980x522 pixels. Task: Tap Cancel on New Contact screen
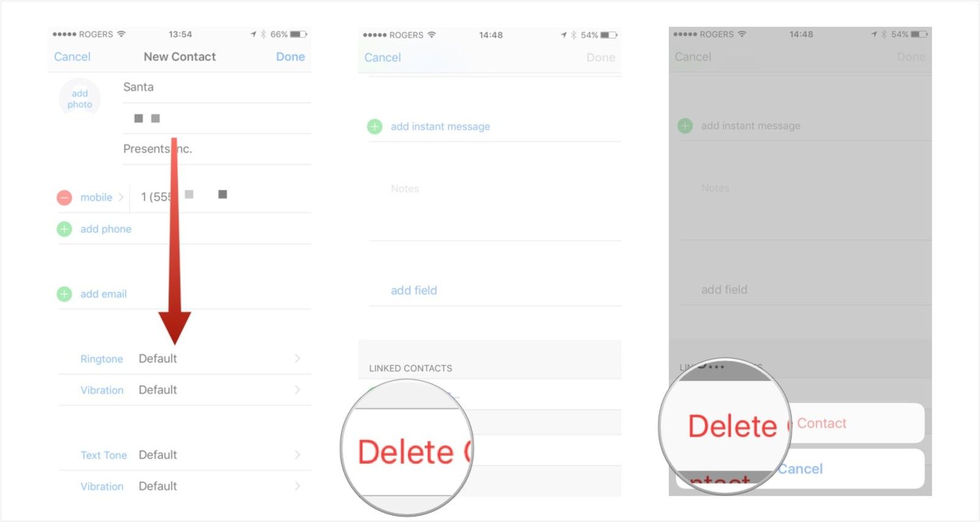(x=72, y=57)
